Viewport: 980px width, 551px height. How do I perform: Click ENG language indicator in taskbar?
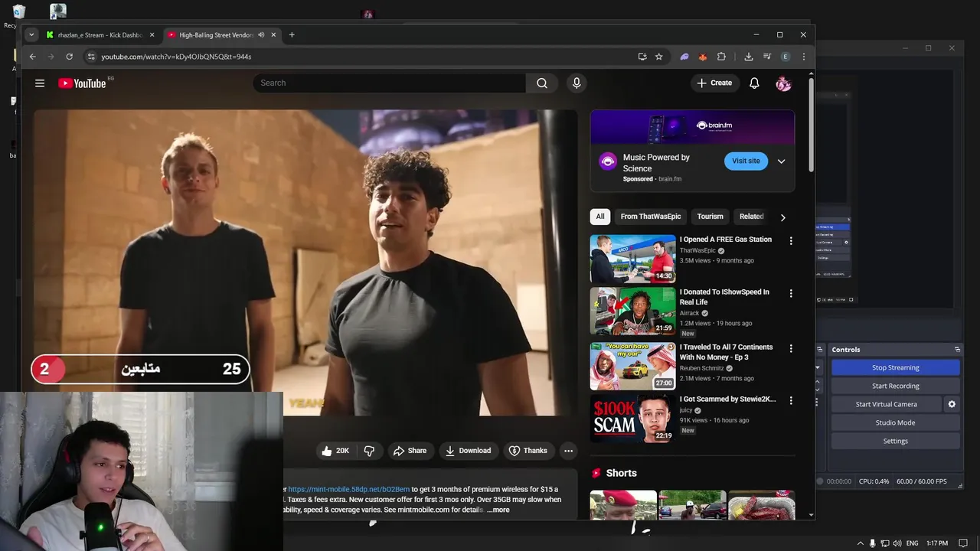pyautogui.click(x=912, y=543)
